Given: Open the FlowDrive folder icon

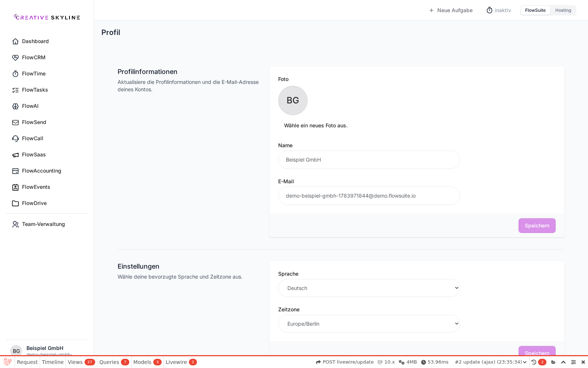Looking at the screenshot, I should pyautogui.click(x=15, y=203).
